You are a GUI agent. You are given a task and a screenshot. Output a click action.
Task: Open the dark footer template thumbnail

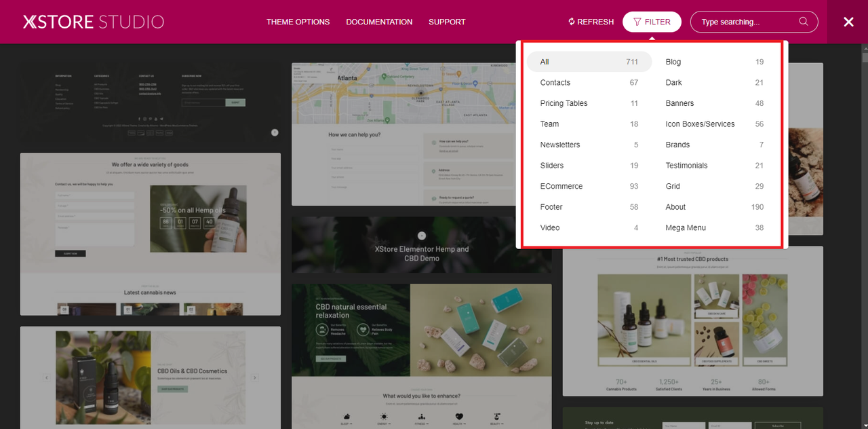click(151, 102)
